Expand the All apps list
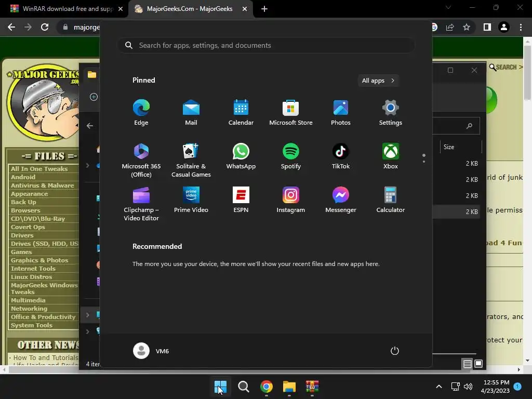Screen dimensions: 532x399 click(378, 81)
